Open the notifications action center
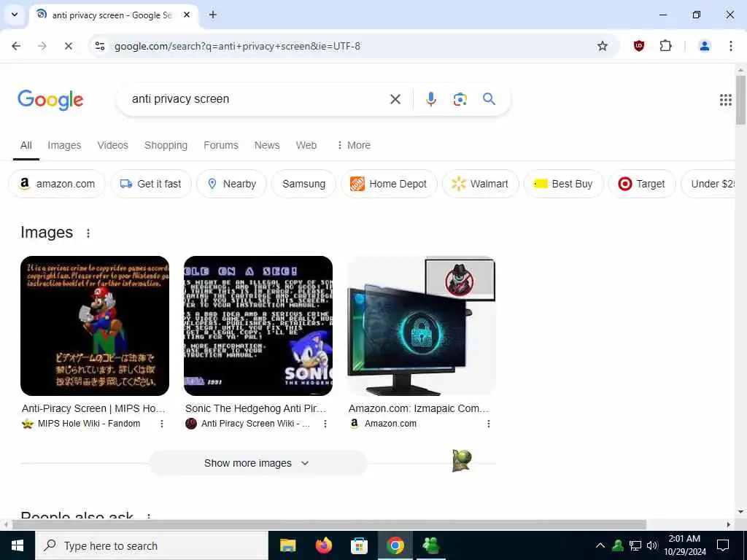 (723, 545)
